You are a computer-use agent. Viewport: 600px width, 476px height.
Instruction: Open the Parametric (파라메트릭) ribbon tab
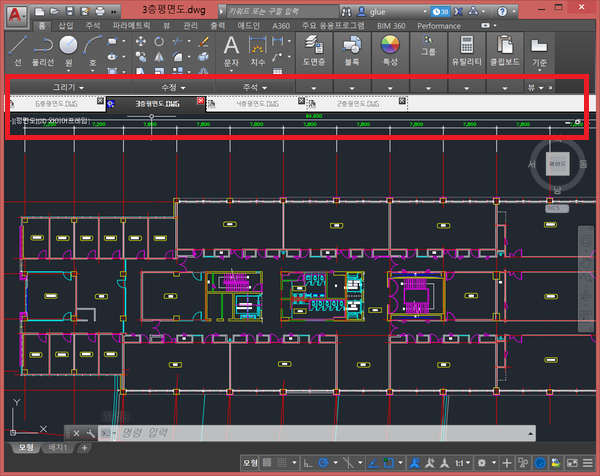(x=132, y=23)
